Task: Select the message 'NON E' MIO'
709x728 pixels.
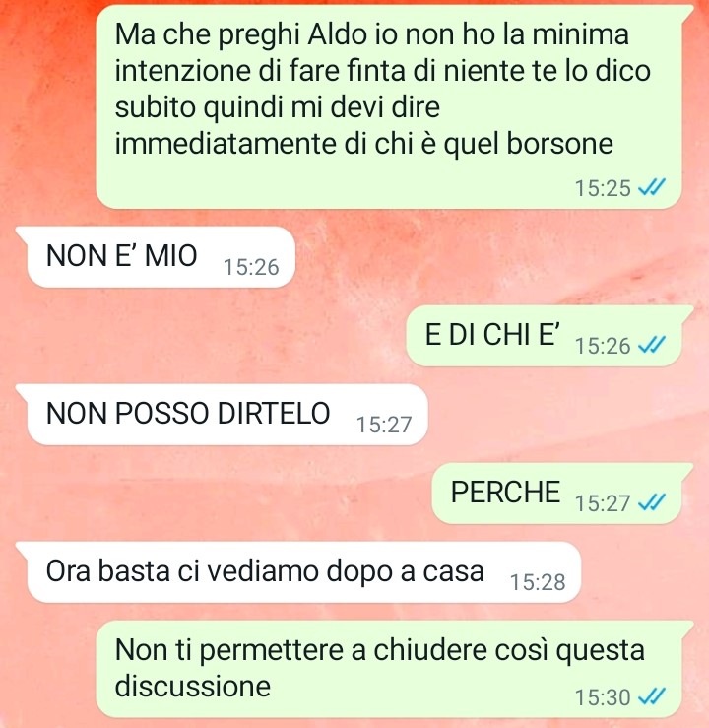Action: coord(161,257)
